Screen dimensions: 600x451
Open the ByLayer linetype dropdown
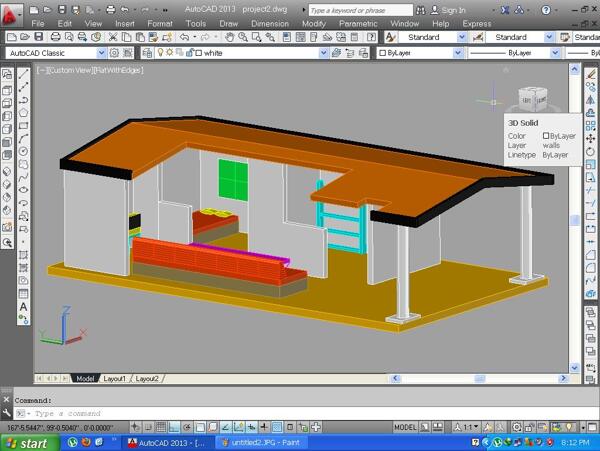click(x=555, y=53)
